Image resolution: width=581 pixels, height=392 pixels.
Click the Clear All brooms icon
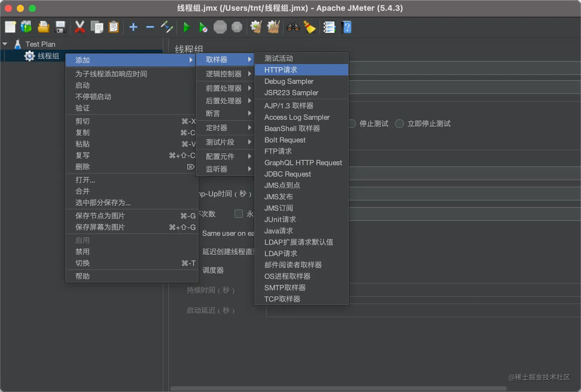point(273,27)
